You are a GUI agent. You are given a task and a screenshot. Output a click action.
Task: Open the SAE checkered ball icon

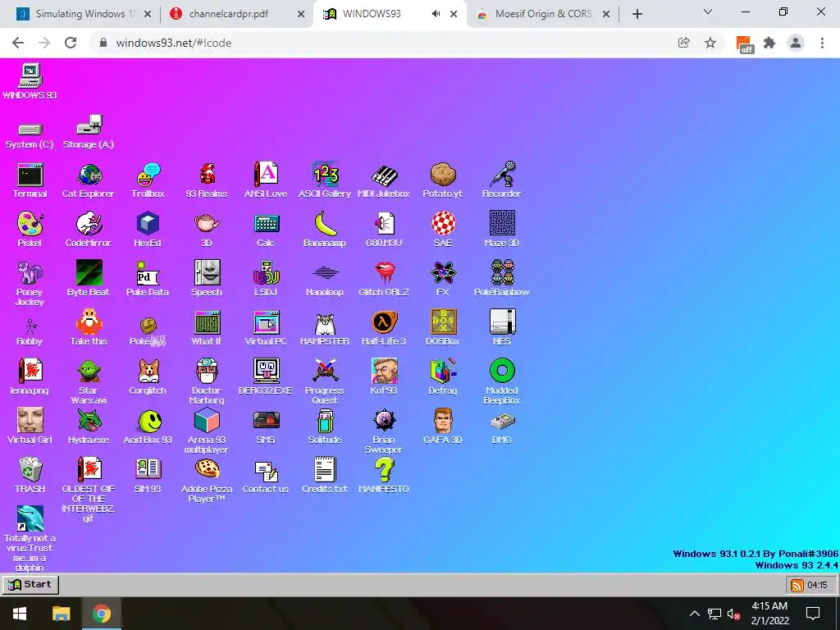pyautogui.click(x=443, y=230)
